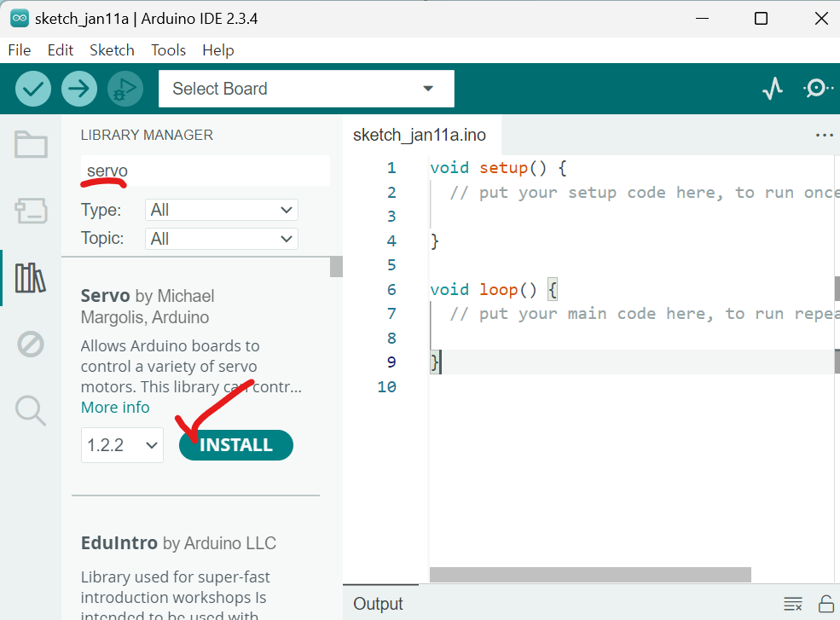Open the Type filter dropdown
The width and height of the screenshot is (840, 620).
pyautogui.click(x=221, y=210)
